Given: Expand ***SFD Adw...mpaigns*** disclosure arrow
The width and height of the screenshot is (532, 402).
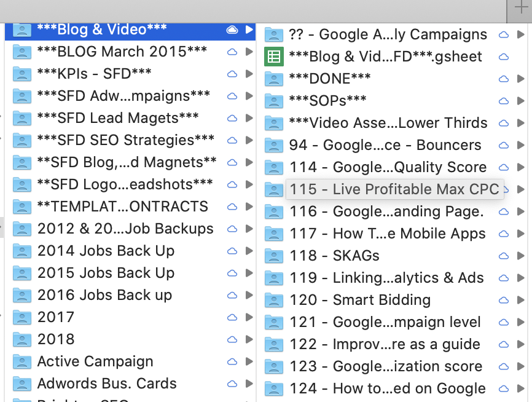Looking at the screenshot, I should 249,96.
